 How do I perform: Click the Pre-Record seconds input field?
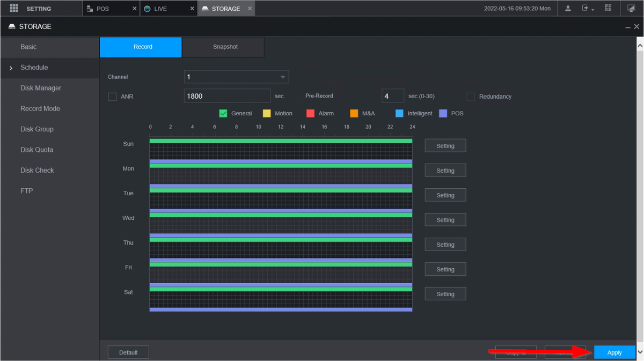392,96
